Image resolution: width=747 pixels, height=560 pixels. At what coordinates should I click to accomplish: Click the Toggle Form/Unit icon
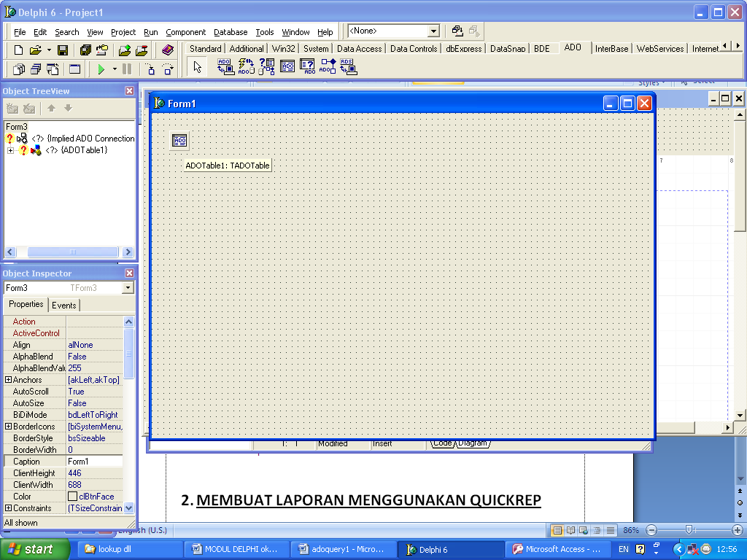pos(53,69)
